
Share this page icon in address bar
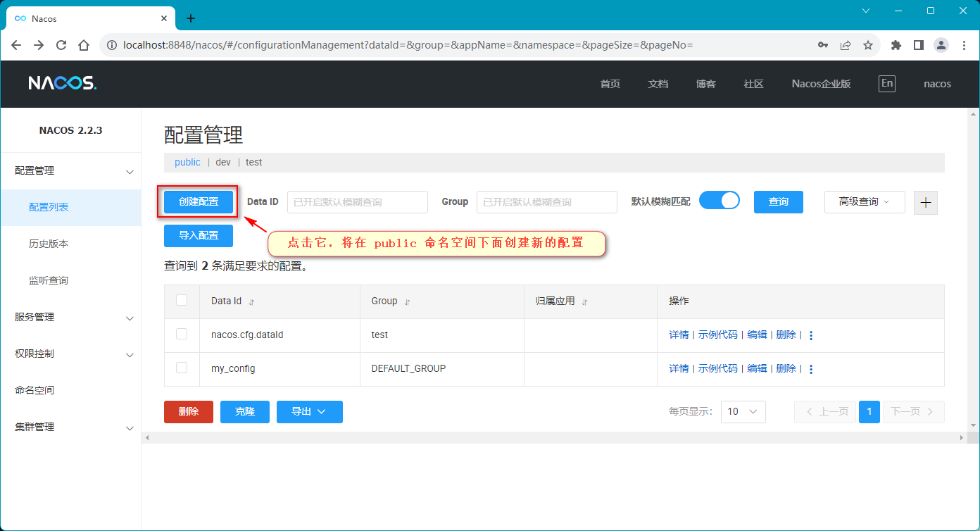click(846, 45)
